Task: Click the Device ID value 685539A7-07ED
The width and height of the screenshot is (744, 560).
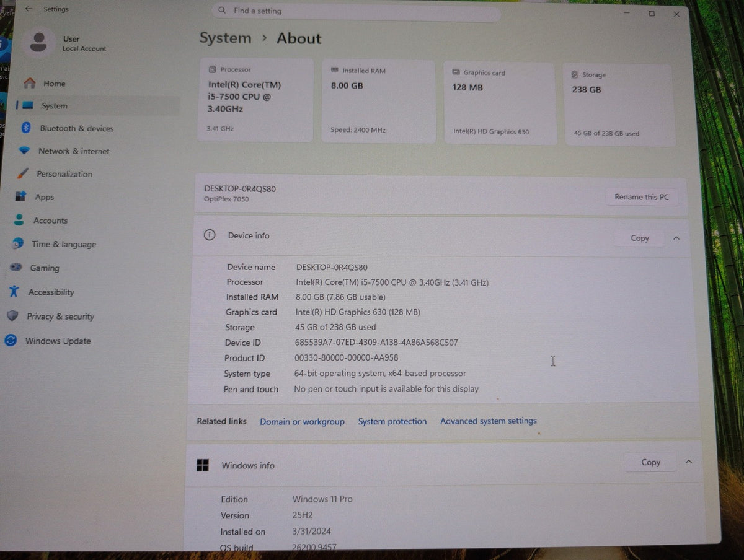Action: pyautogui.click(x=376, y=342)
